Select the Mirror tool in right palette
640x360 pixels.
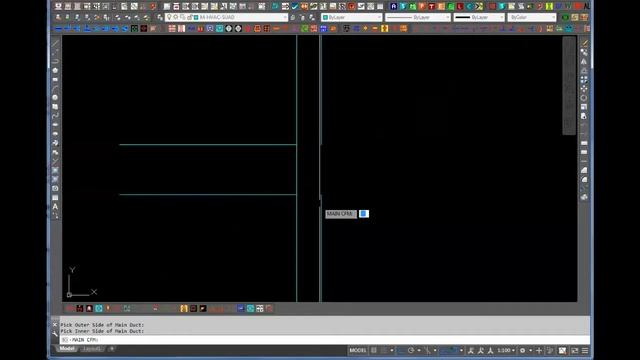pos(584,61)
